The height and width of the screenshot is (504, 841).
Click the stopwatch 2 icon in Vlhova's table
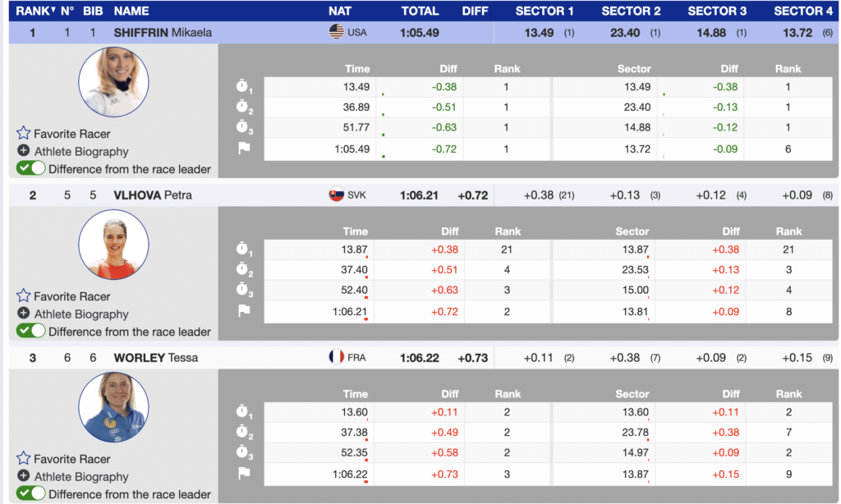244,269
